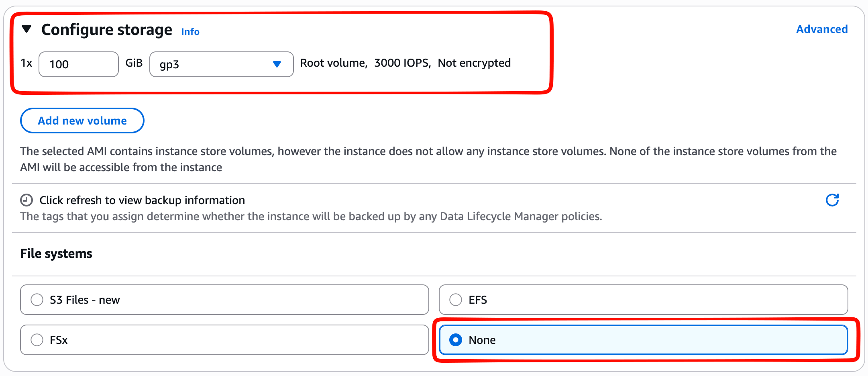
Task: Click the root volume size field showing 100
Action: coord(79,64)
